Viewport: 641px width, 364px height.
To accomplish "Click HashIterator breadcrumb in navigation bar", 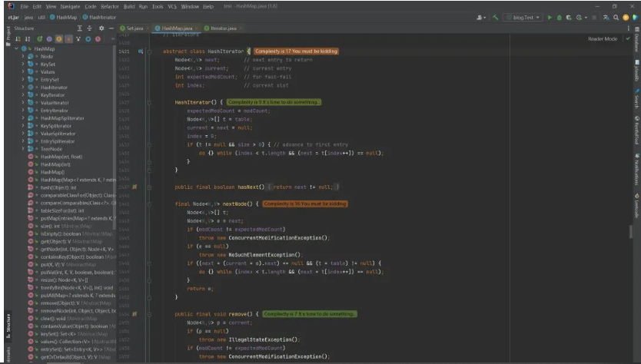I will 99,17.
